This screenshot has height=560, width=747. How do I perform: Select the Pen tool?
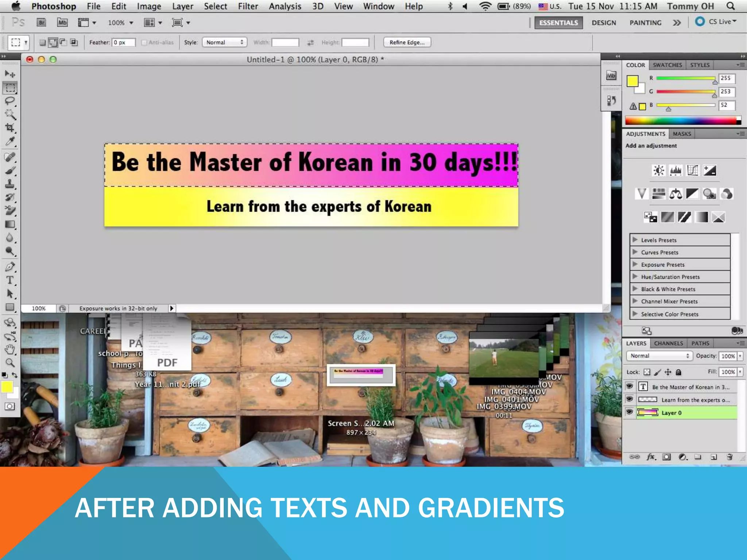[x=10, y=267]
